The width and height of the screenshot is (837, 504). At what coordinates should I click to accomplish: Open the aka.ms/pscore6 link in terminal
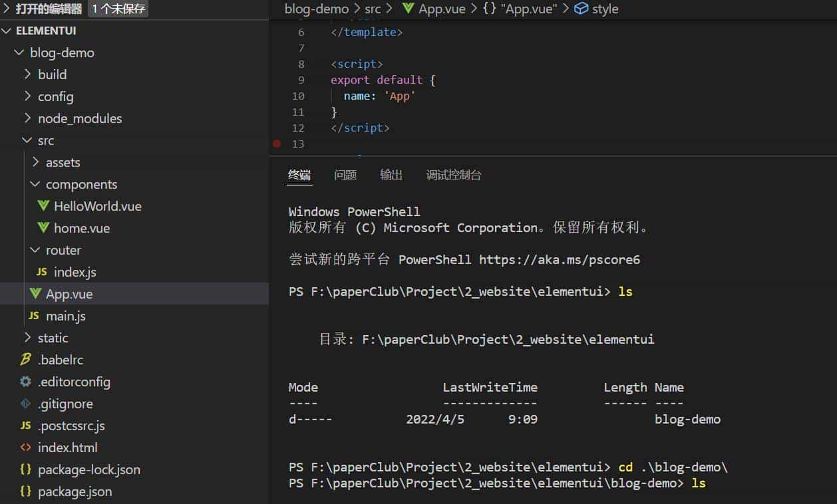pyautogui.click(x=559, y=259)
